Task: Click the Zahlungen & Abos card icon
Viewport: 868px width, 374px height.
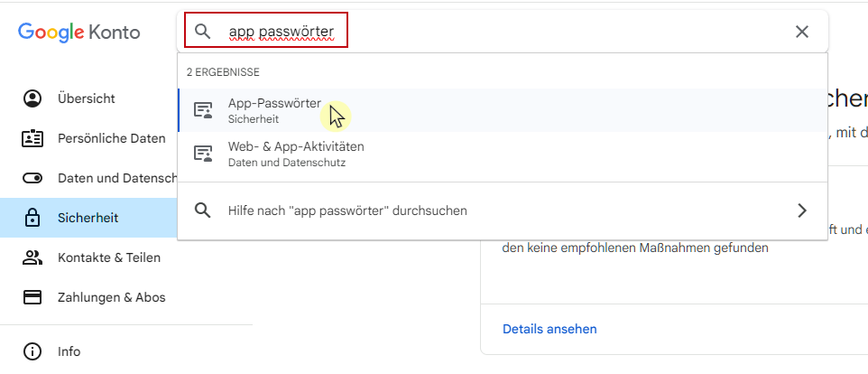Action: pyautogui.click(x=32, y=297)
